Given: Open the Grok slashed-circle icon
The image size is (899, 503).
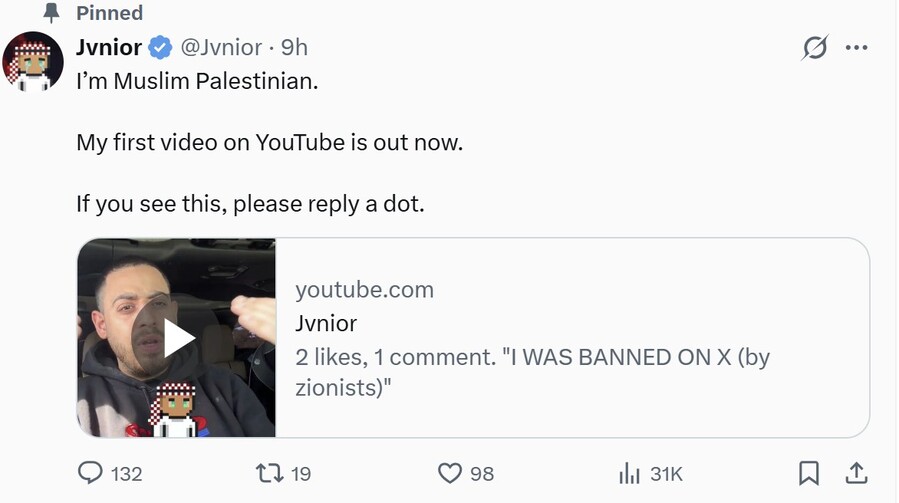Looking at the screenshot, I should coord(815,48).
